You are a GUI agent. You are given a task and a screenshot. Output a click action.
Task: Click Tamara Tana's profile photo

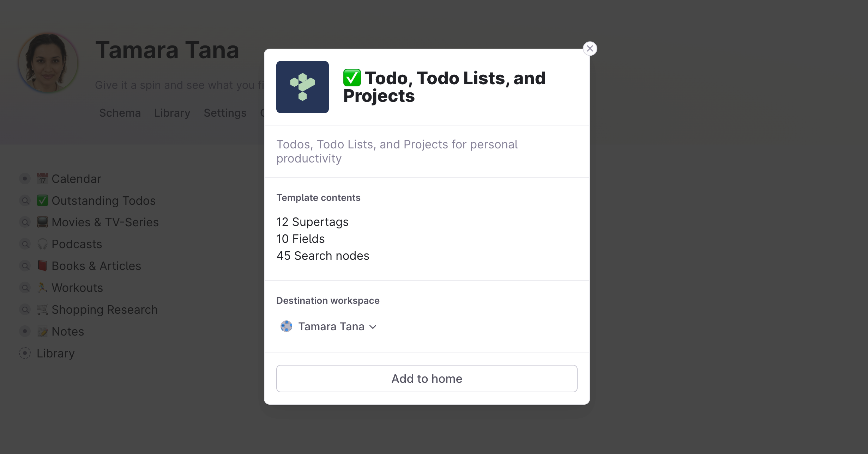48,63
